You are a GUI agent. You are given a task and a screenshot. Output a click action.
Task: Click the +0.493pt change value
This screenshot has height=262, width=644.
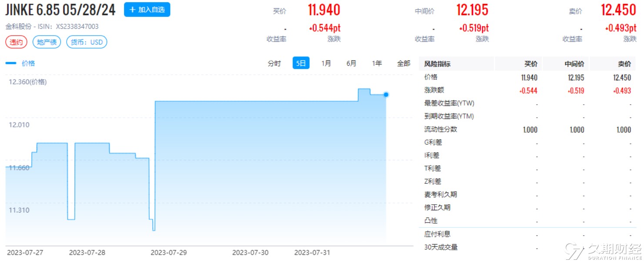(x=621, y=28)
